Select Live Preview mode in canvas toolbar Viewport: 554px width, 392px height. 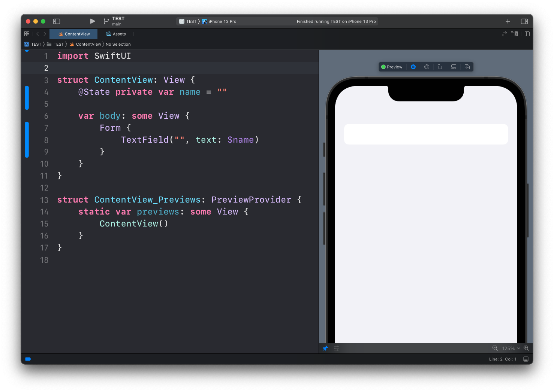413,67
